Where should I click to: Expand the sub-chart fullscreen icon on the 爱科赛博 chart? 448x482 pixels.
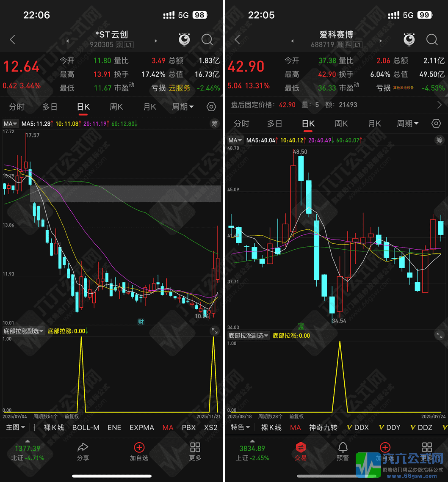[x=440, y=336]
